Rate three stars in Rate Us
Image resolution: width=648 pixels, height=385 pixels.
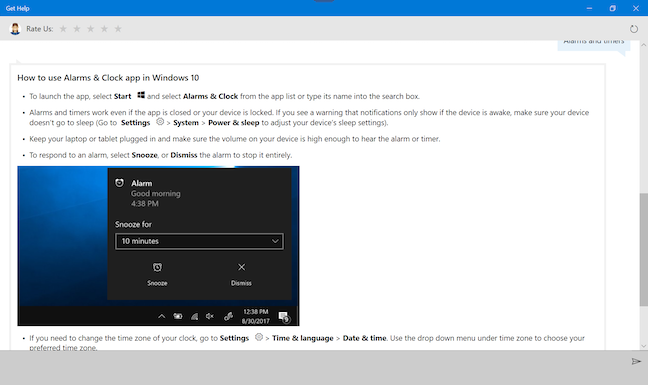[x=91, y=29]
